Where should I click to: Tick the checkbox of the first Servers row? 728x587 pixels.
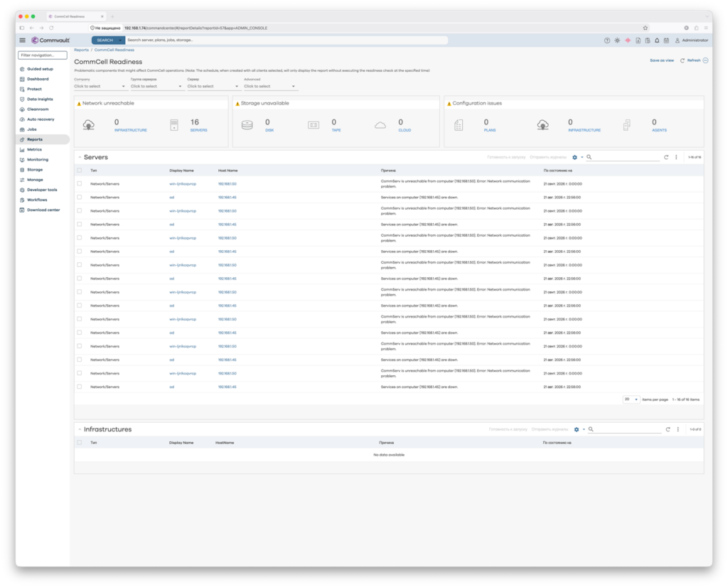tap(80, 184)
